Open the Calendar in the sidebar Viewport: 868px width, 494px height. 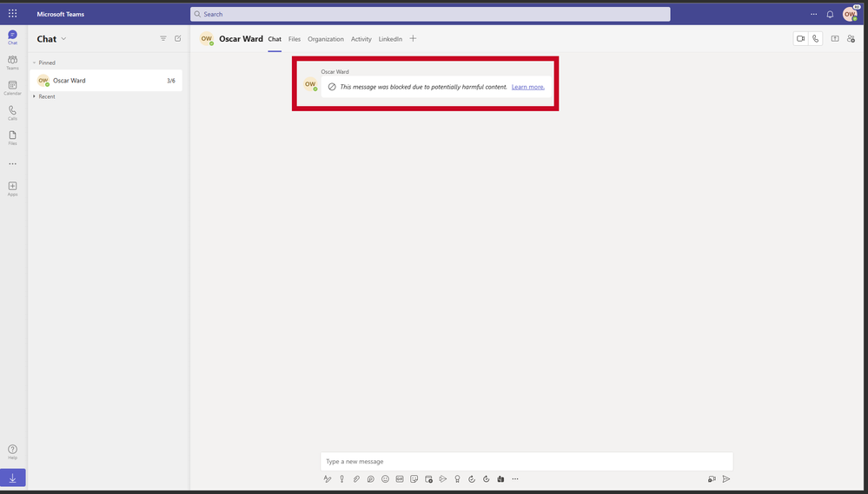click(x=12, y=88)
